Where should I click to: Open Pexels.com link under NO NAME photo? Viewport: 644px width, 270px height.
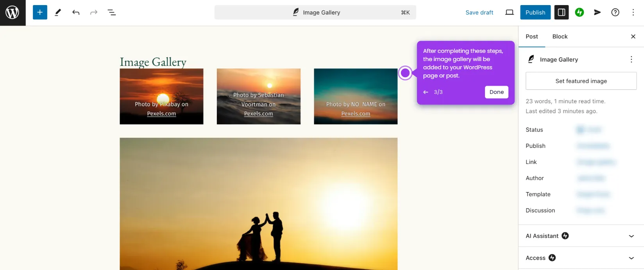coord(356,114)
